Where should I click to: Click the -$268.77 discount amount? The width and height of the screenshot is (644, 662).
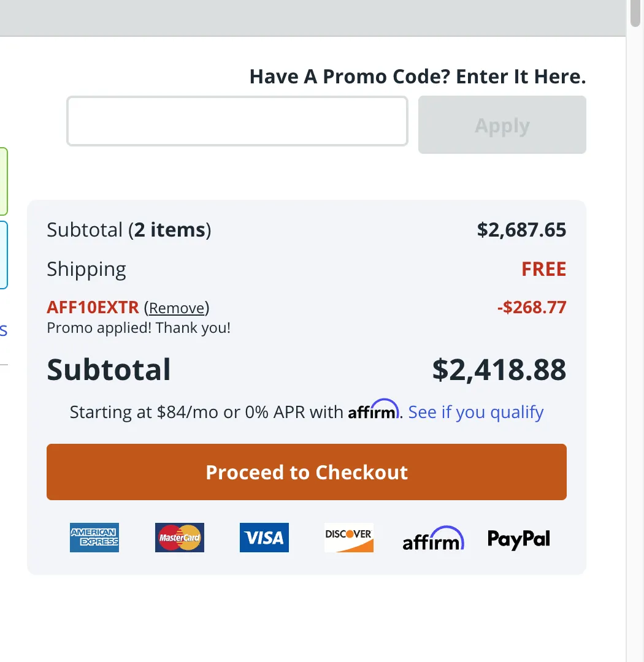532,307
